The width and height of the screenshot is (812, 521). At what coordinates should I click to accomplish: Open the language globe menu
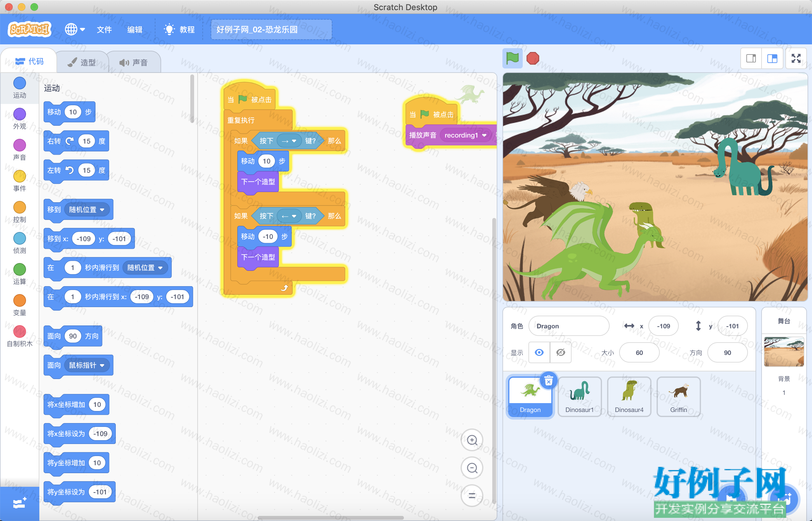[x=75, y=29]
